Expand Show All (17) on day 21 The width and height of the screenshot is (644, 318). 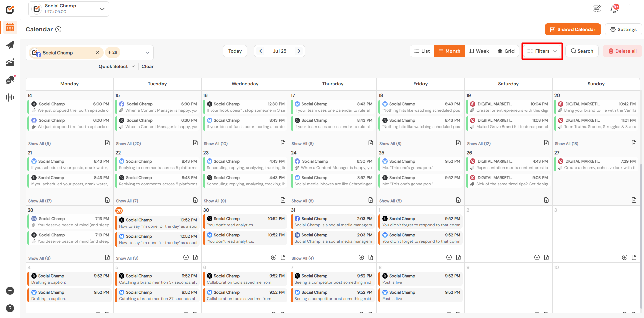pos(40,201)
